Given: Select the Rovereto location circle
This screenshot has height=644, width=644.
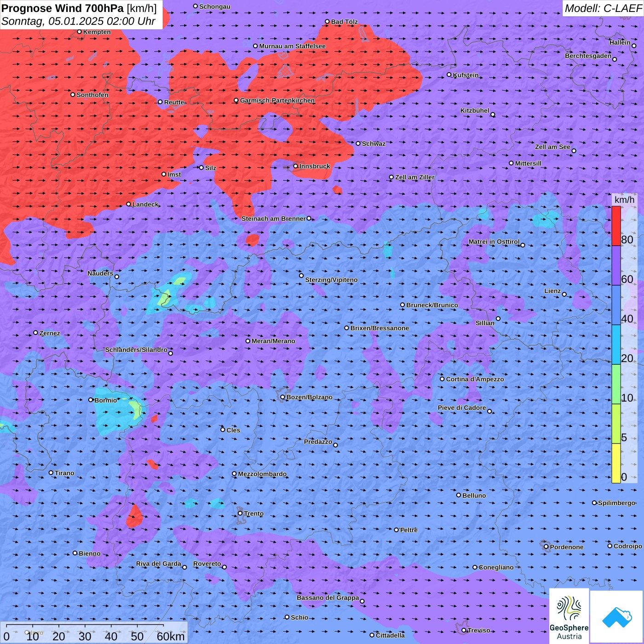Looking at the screenshot, I should tap(224, 567).
